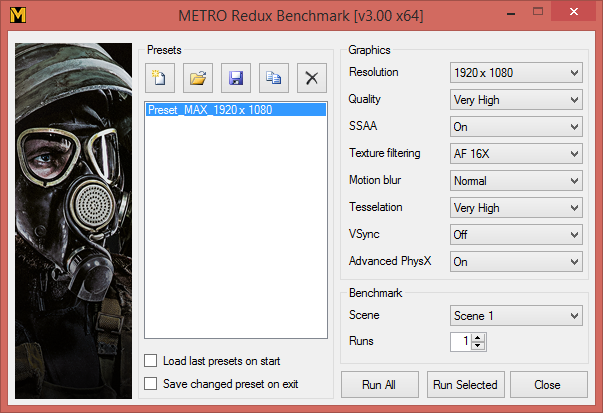Screen dimensions: 603x413
Task: Open the Texture filtering AF 16X dropdown
Action: pyautogui.click(x=516, y=154)
